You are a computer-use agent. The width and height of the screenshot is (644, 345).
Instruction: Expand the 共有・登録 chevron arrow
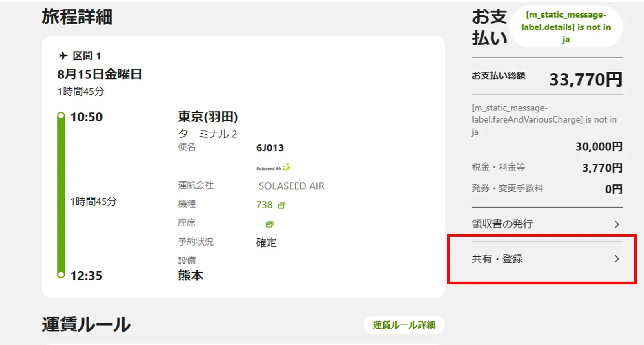tap(617, 259)
